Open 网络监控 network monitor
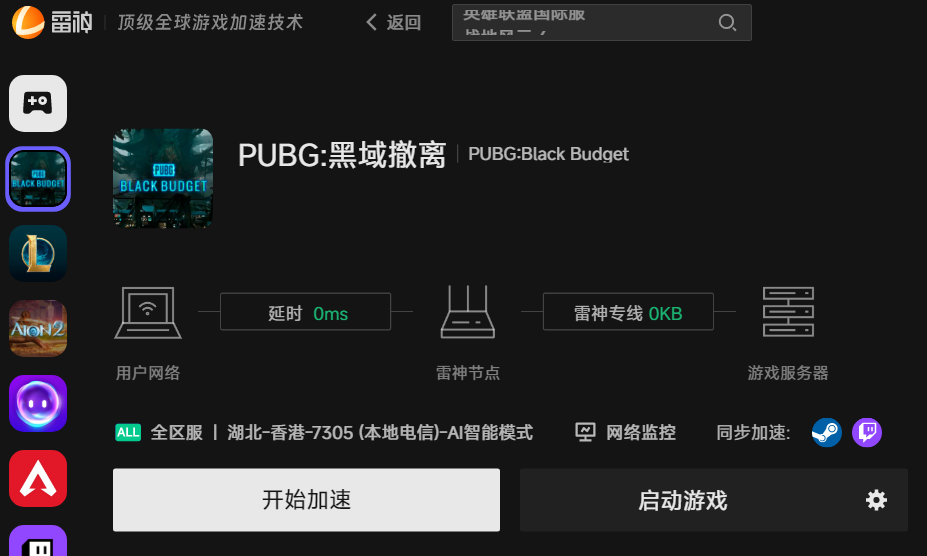Viewport: 927px width, 556px height. point(625,432)
